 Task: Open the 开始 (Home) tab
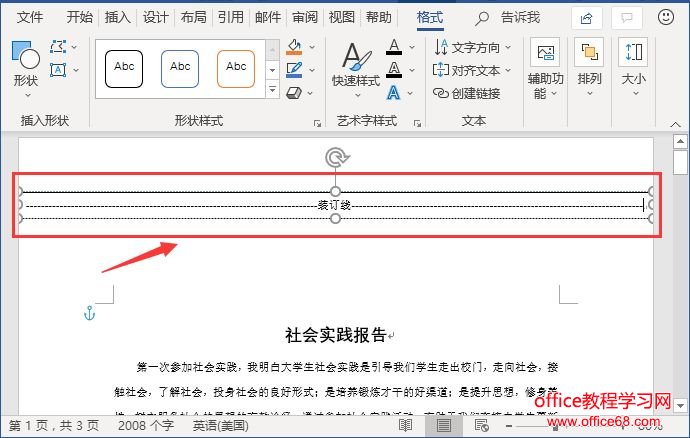click(80, 18)
